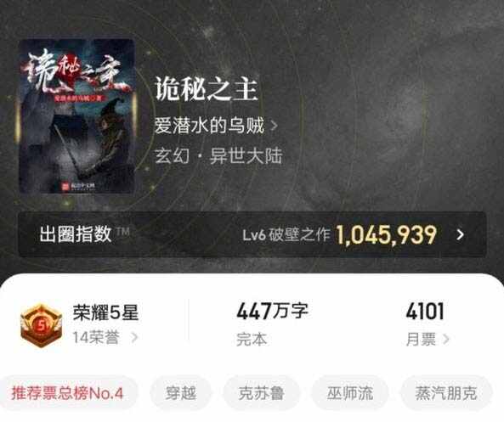504x422 pixels.
Task: Tap the Lv6 破壁之作 level label
Action: [286, 234]
